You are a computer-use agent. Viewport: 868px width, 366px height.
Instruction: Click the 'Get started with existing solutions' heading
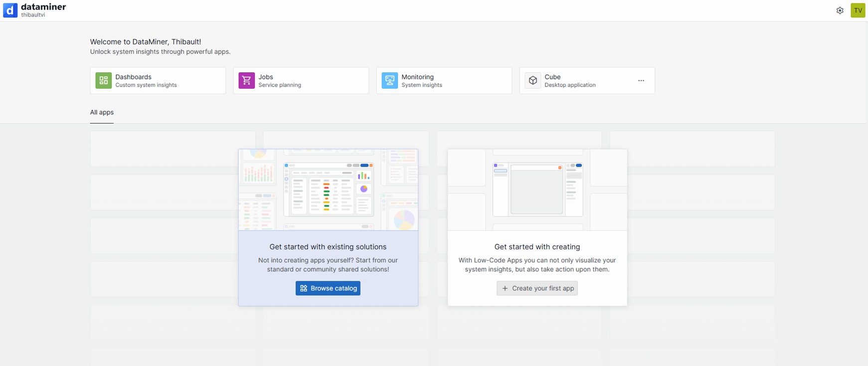click(x=328, y=247)
